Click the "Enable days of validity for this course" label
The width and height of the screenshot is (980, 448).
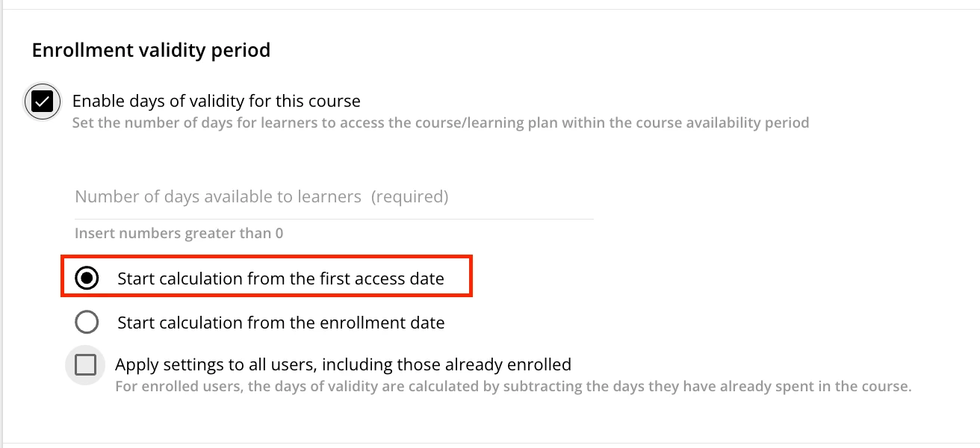coord(216,101)
